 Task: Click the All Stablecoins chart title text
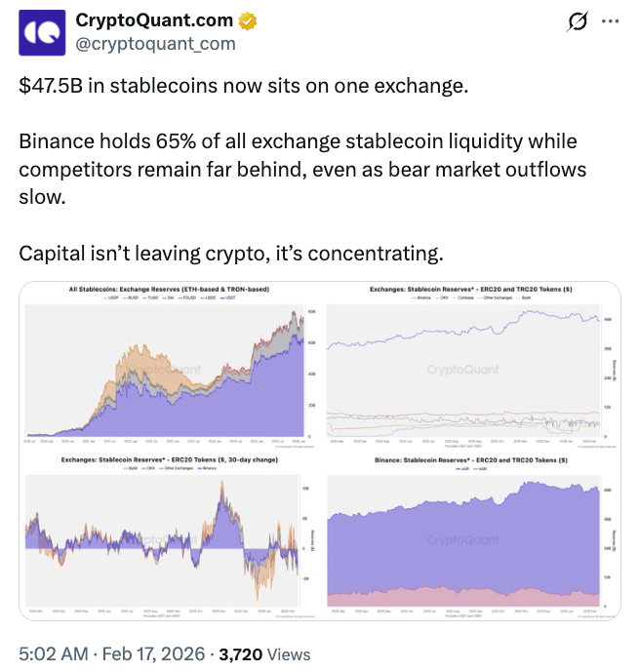[169, 290]
